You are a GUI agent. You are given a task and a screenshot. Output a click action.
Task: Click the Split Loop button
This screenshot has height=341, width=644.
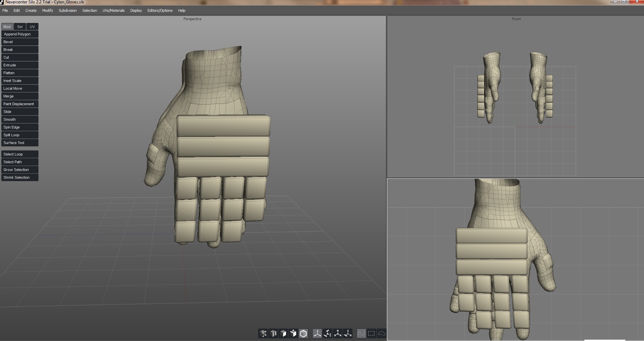(x=20, y=135)
